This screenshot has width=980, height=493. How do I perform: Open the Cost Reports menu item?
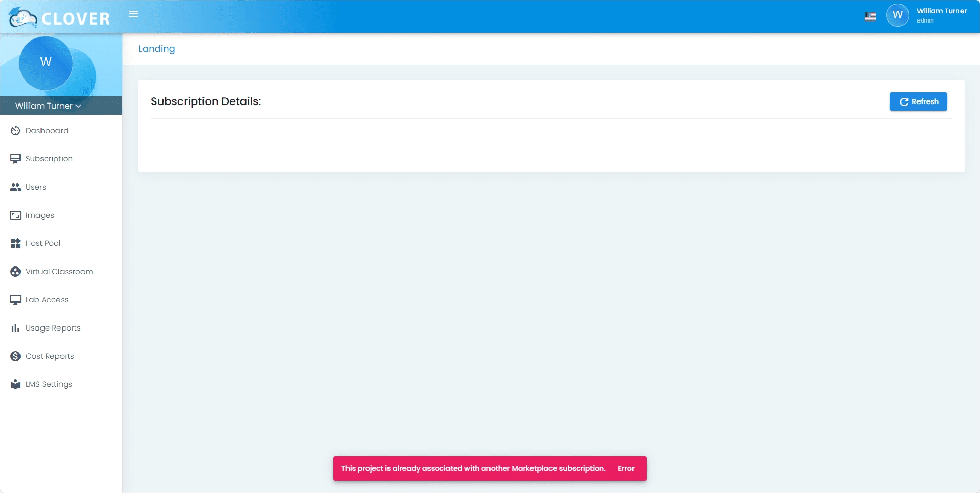[50, 356]
